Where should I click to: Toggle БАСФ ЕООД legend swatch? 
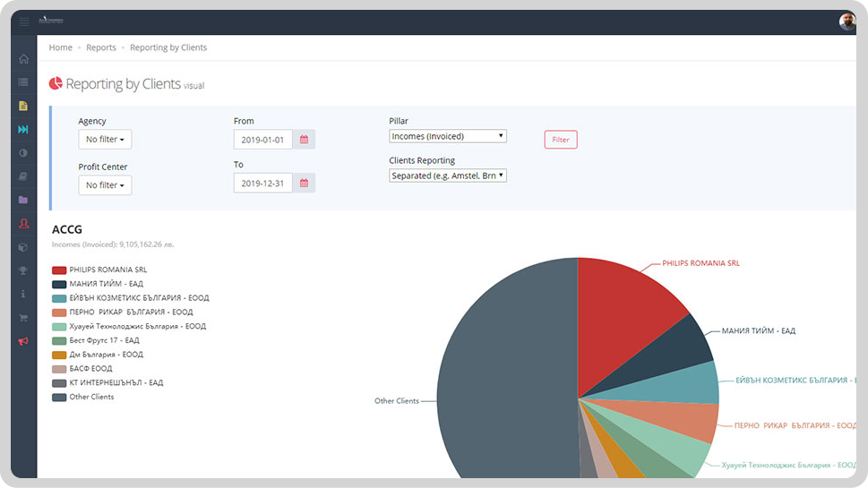(x=59, y=369)
